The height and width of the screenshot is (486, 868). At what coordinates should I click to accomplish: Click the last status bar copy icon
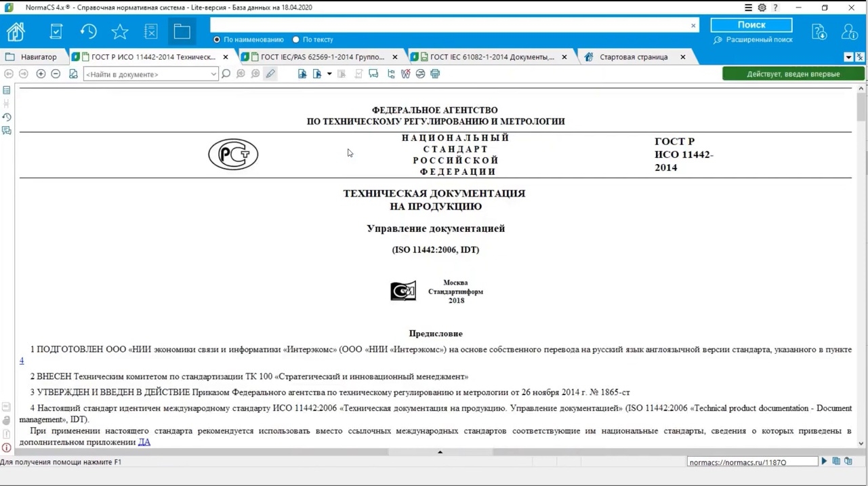click(x=848, y=462)
